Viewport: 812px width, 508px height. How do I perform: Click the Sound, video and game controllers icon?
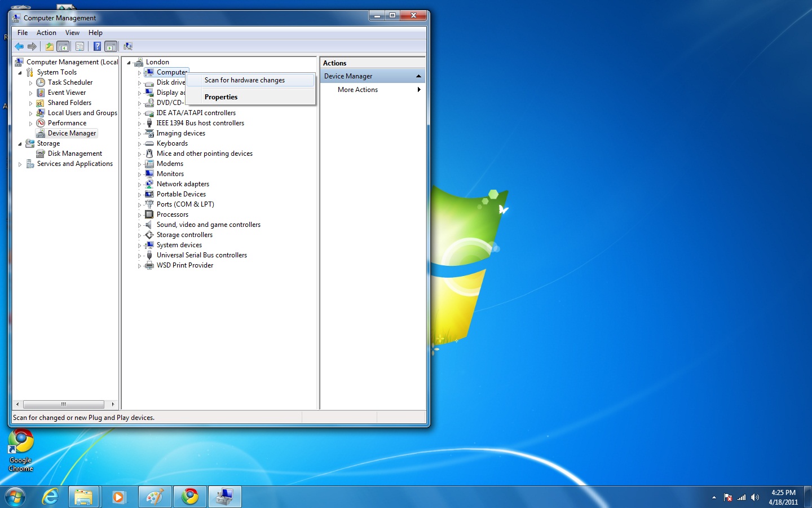pyautogui.click(x=149, y=225)
